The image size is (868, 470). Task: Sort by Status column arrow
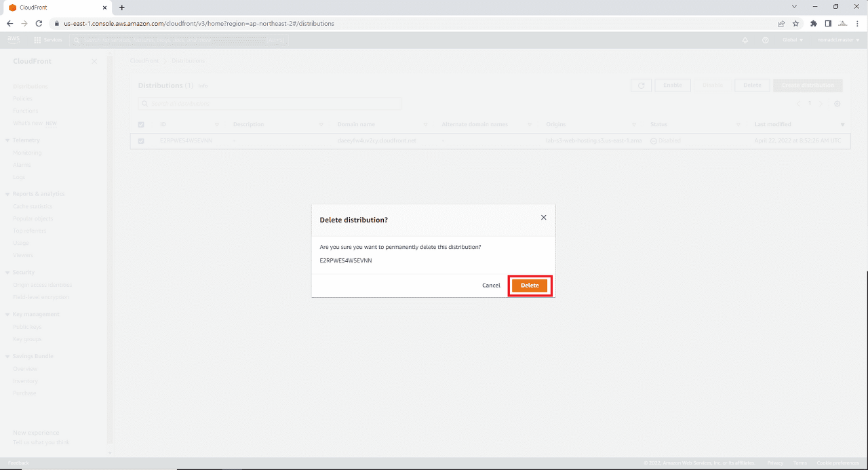click(x=738, y=125)
